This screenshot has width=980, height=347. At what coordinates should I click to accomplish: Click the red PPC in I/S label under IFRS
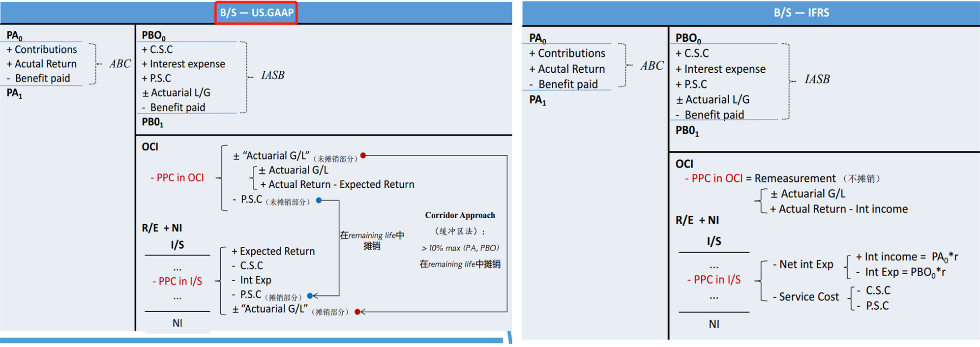(713, 280)
